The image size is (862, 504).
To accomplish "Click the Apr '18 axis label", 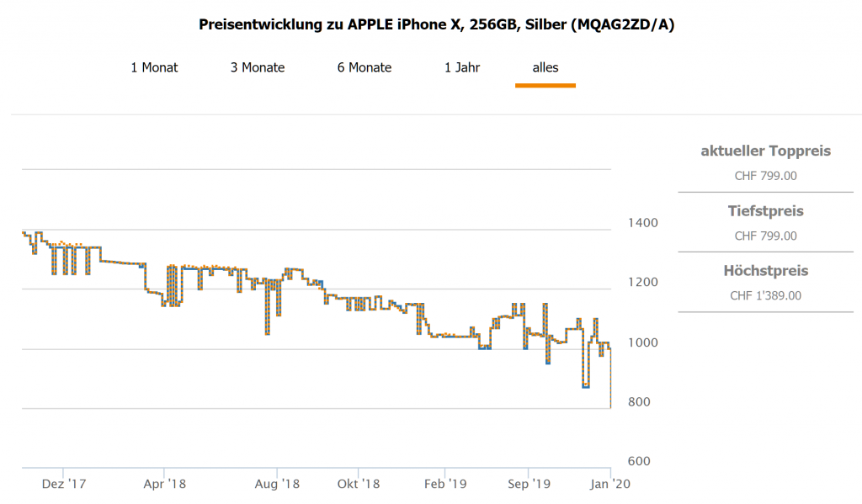I will (164, 484).
